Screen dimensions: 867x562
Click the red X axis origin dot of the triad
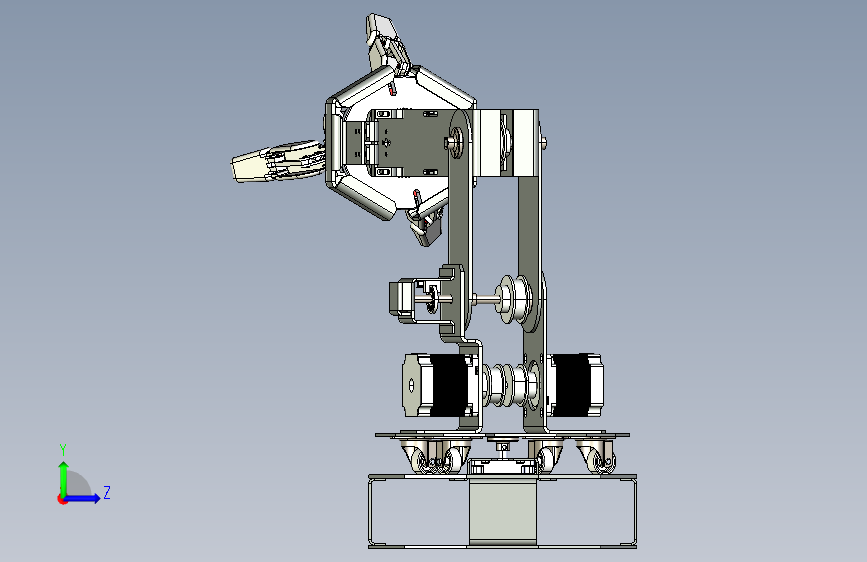[x=62, y=499]
